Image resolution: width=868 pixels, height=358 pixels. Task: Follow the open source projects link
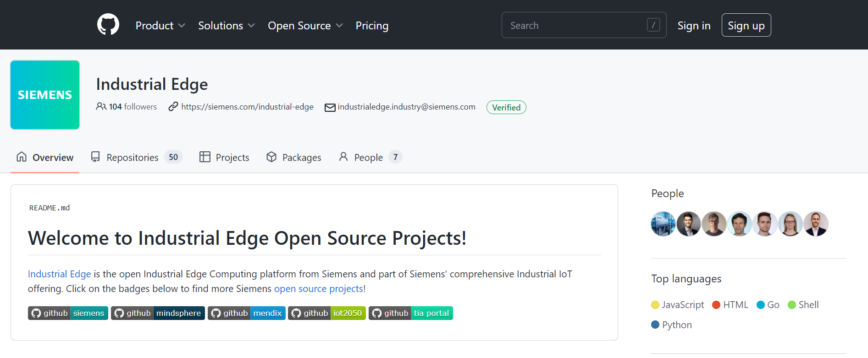pyautogui.click(x=319, y=289)
